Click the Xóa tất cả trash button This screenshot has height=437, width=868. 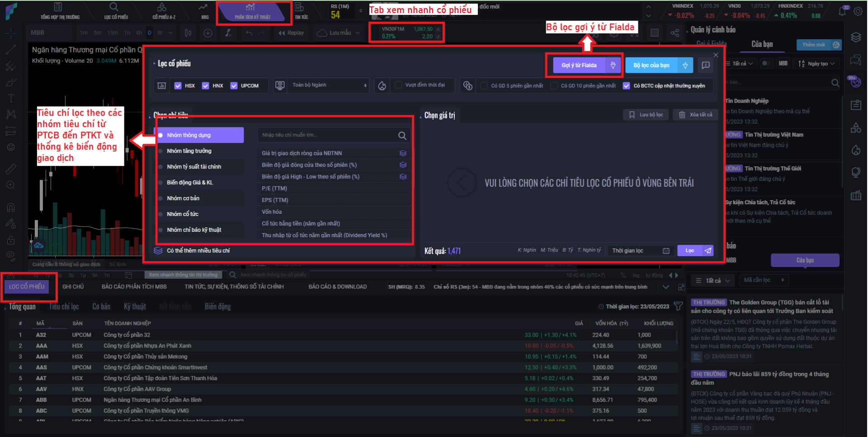[696, 115]
